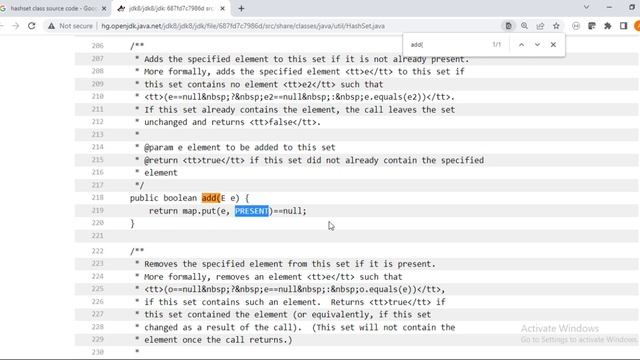Open the find-in-page icon in the address bar

(508, 26)
